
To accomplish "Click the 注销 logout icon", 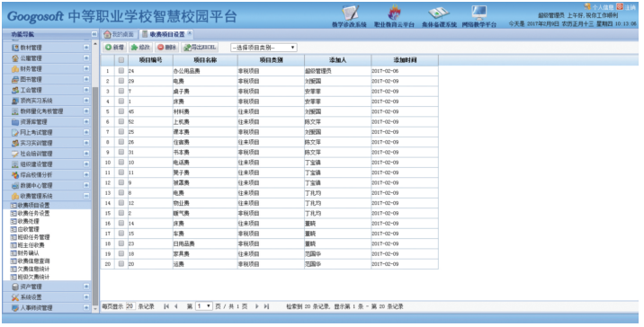I will 620,6.
